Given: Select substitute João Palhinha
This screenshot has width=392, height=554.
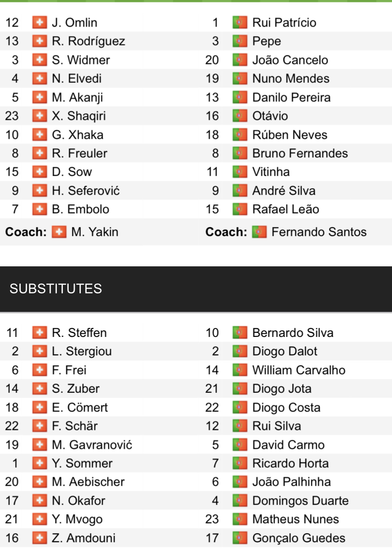Looking at the screenshot, I should click(291, 481).
